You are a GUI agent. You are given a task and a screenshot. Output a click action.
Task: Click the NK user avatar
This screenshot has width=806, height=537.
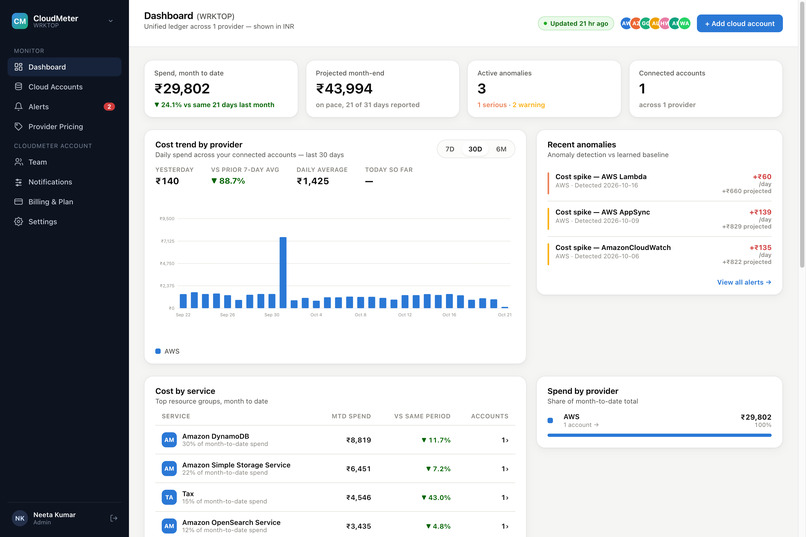point(20,518)
